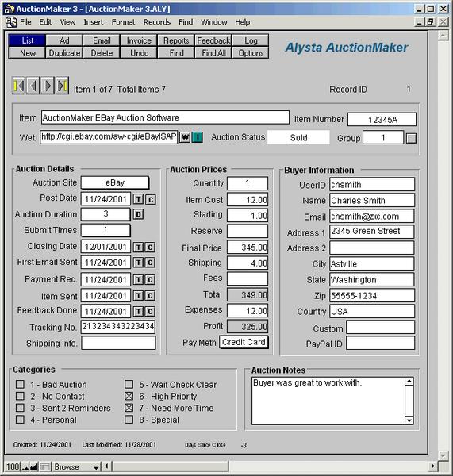Click zoom out icon in status bar

[25, 466]
